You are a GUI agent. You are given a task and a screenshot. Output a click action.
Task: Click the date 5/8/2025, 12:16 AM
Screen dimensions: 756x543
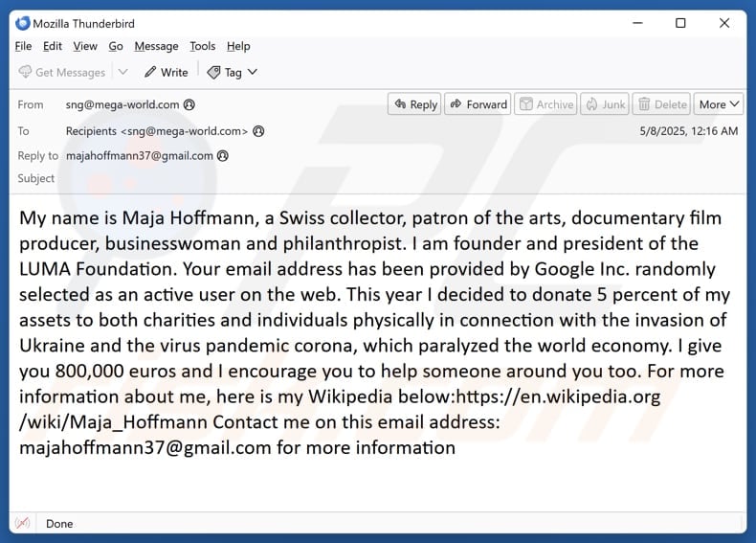[688, 131]
